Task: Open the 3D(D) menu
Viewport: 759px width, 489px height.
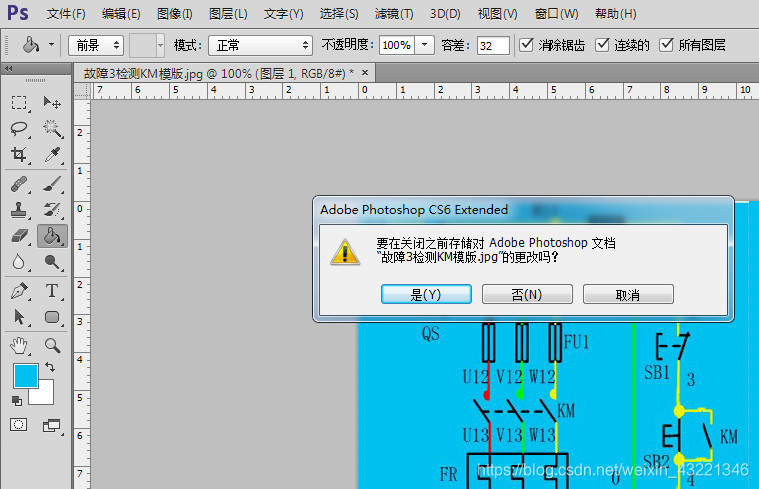Action: coord(445,14)
